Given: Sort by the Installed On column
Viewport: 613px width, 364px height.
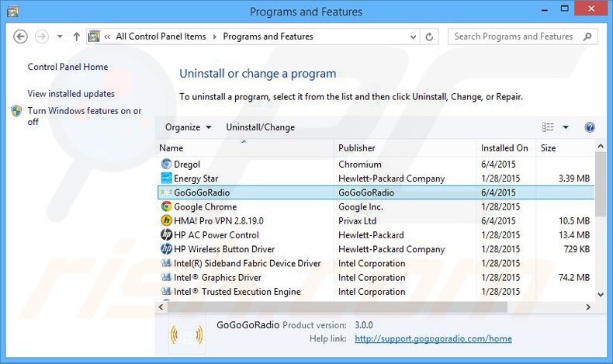Looking at the screenshot, I should tap(506, 148).
